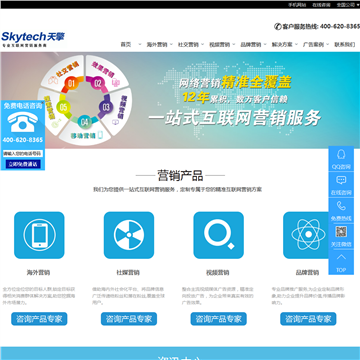Viewport: 360px width, 360px height.
Task: Click the 海外营销 product title text
Action: pos(38,272)
